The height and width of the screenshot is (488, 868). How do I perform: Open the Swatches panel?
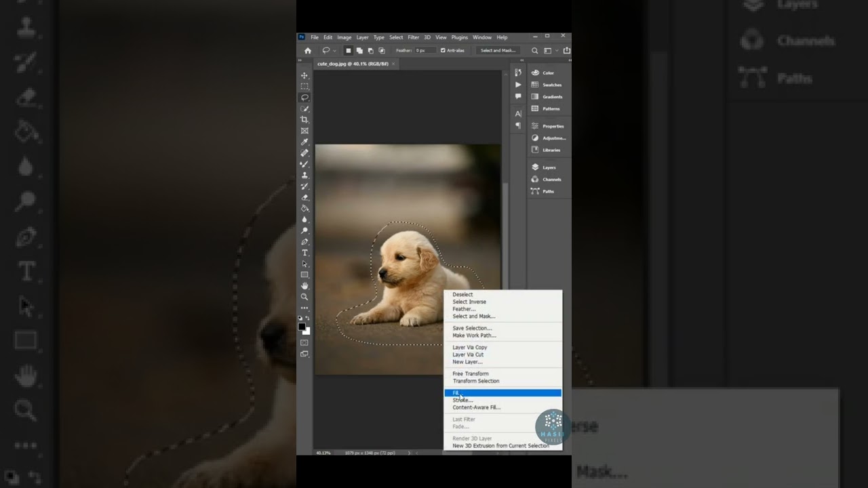click(x=548, y=85)
